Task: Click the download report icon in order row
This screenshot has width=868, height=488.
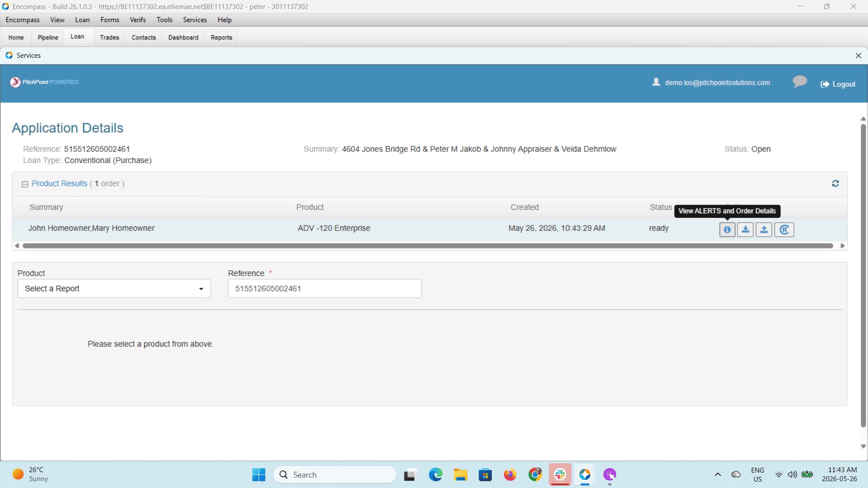Action: click(745, 230)
